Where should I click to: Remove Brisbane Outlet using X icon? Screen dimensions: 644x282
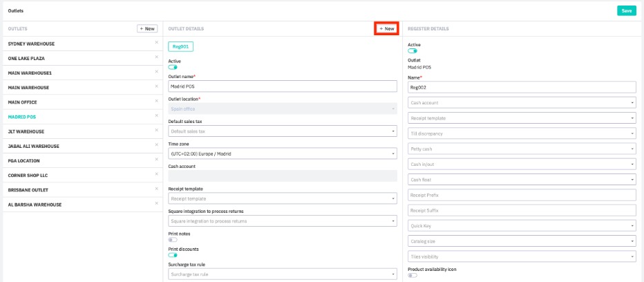click(x=157, y=190)
